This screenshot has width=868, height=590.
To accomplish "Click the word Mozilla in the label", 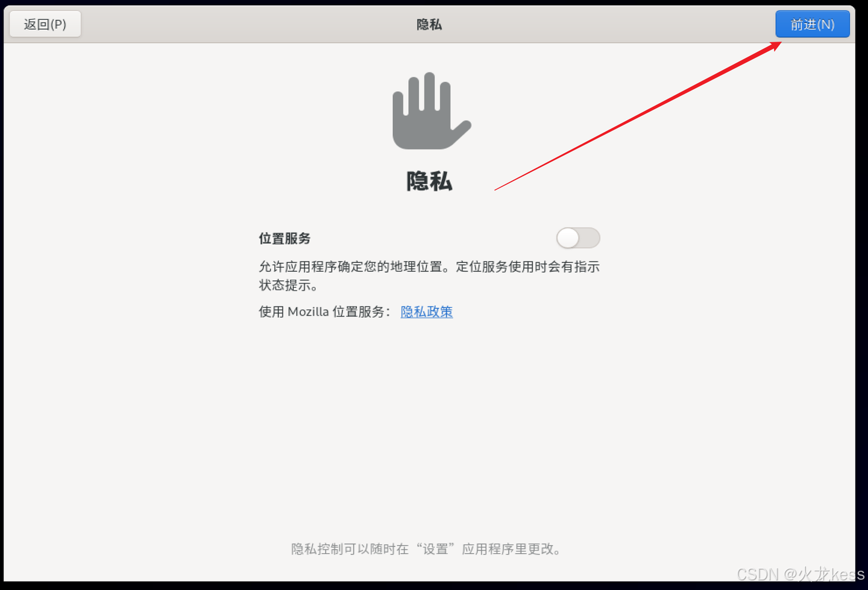I will pos(308,312).
